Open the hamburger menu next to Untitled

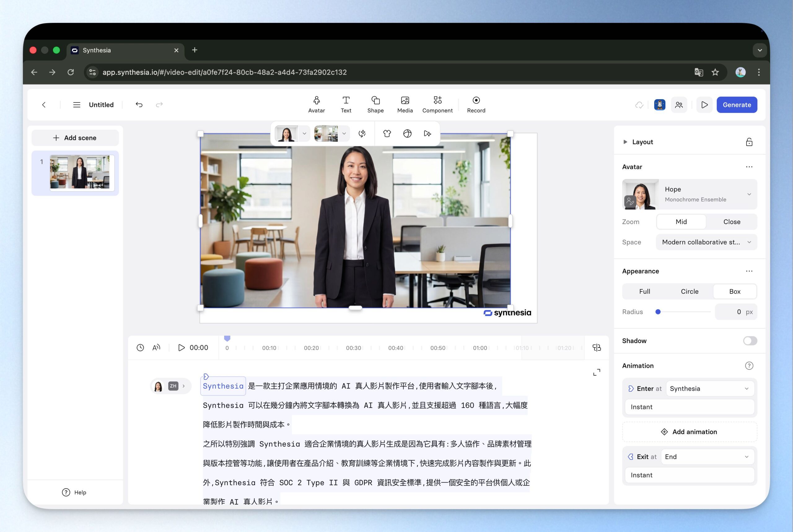[x=77, y=105]
